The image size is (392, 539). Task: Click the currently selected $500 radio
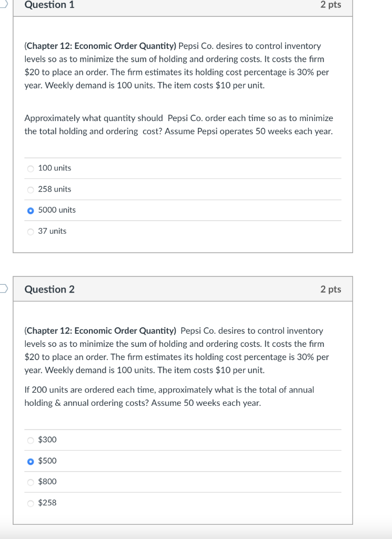point(31,461)
